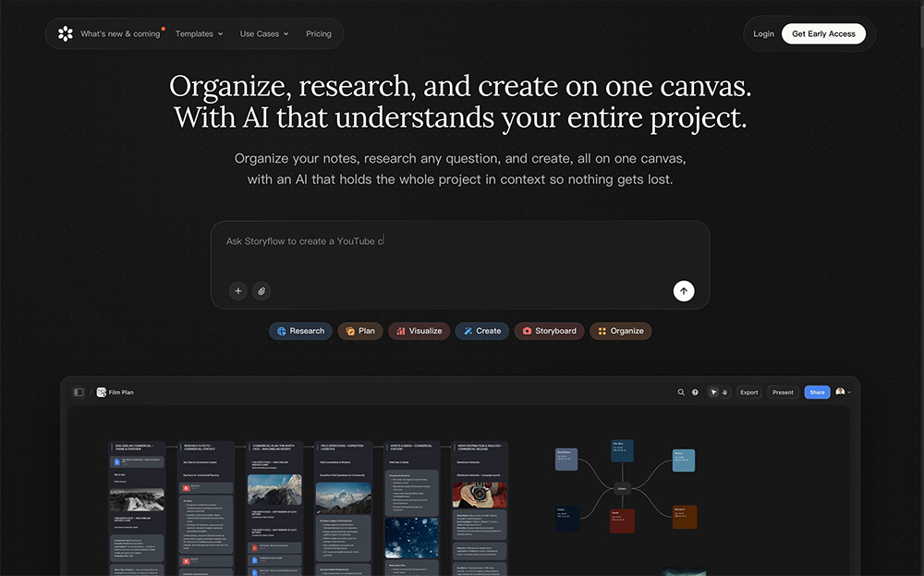Select the red mind map node
This screenshot has height=576, width=924.
pyautogui.click(x=622, y=521)
